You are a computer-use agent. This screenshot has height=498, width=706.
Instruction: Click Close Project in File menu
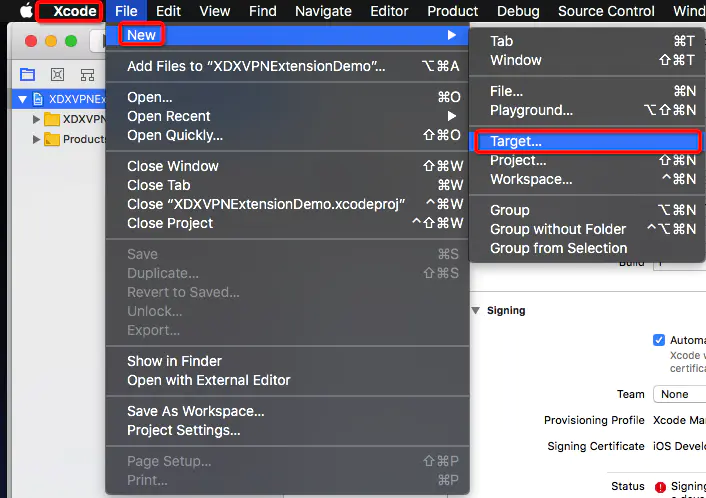point(170,223)
